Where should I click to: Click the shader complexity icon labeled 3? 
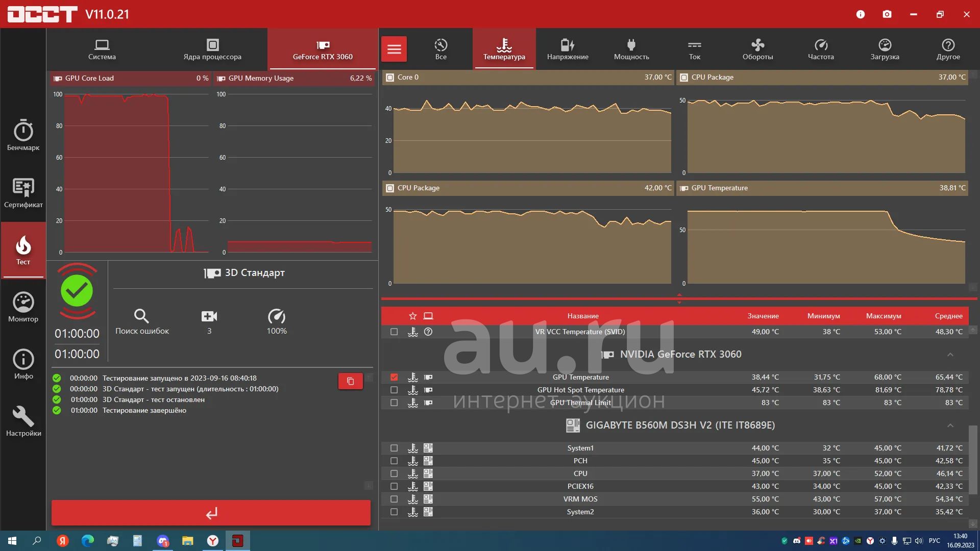coord(209,316)
